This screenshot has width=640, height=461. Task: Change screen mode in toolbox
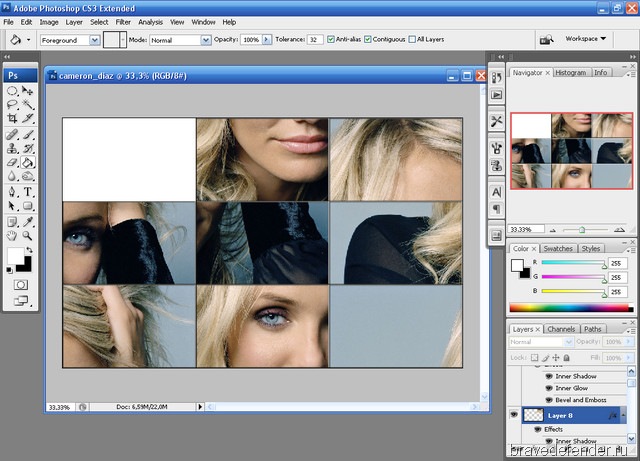(x=21, y=301)
